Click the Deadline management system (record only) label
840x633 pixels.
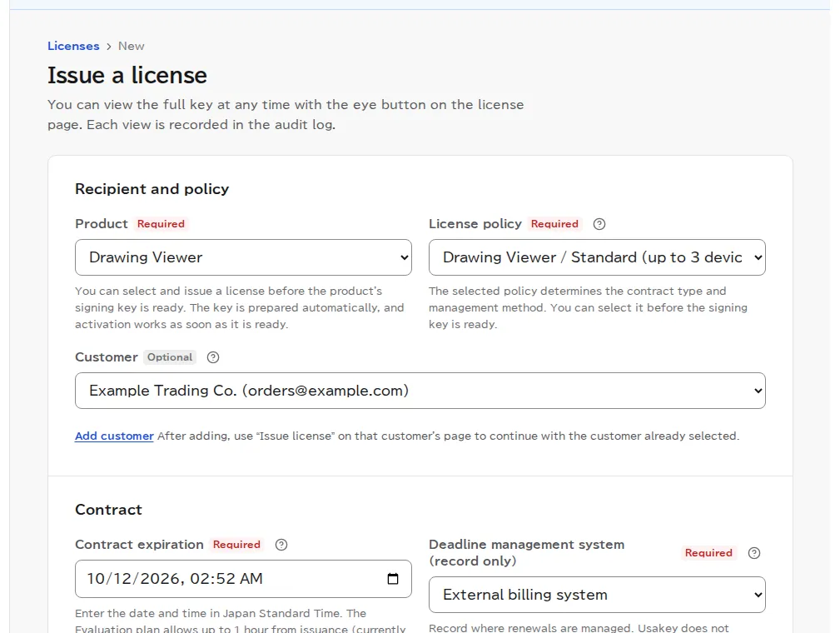click(x=527, y=552)
